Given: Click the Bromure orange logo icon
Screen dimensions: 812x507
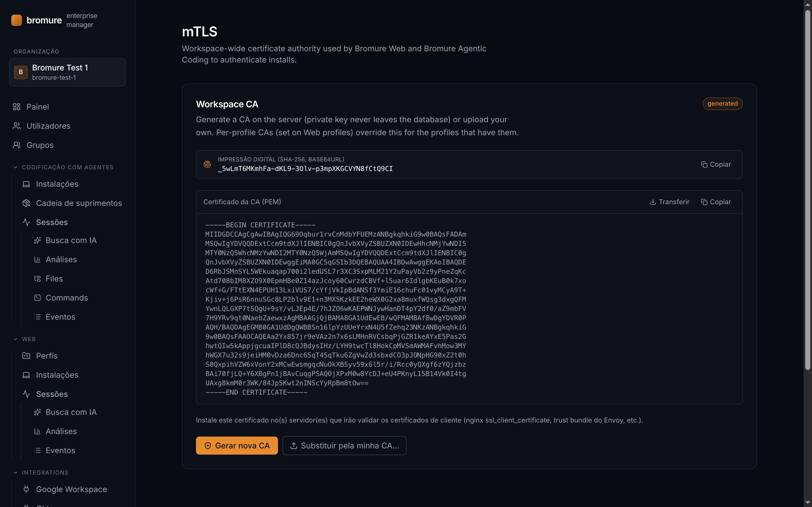Looking at the screenshot, I should tap(16, 20).
